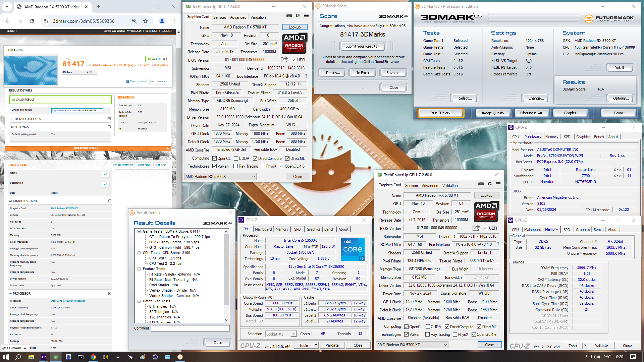
Task: Toggle DirectCompute checkbox in top GPU-Z window
Action: [x=255, y=159]
